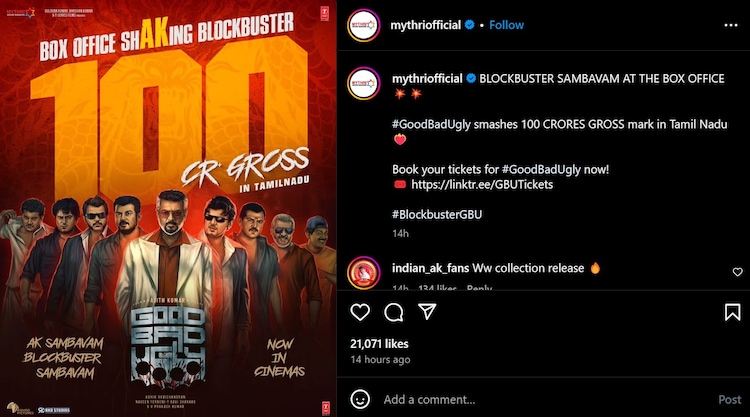The height and width of the screenshot is (417, 750).
Task: View the 21,071 likes list
Action: tap(379, 344)
